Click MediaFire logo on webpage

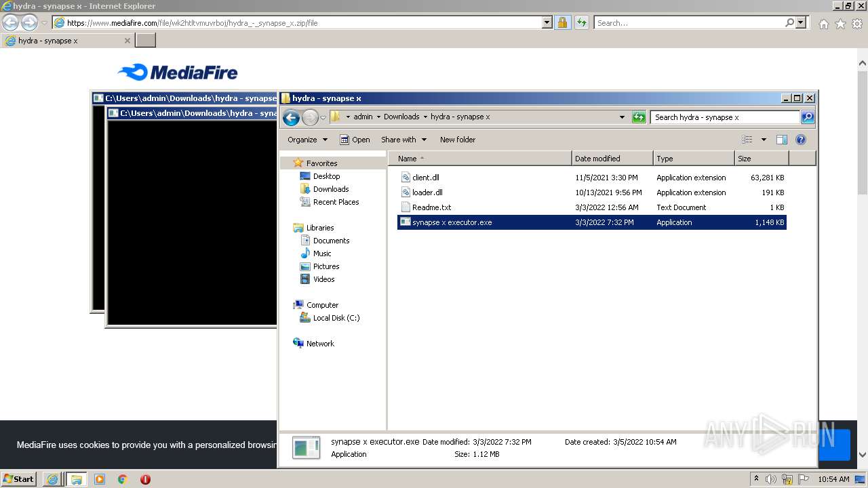177,72
